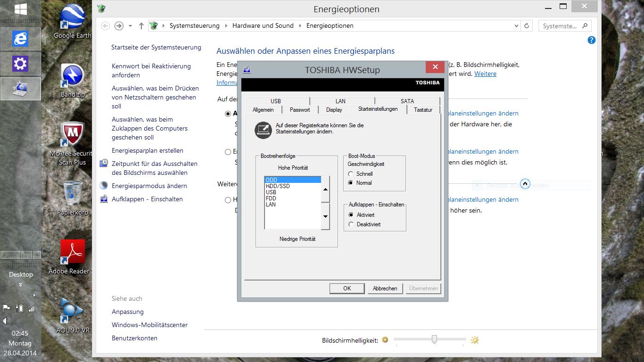The width and height of the screenshot is (644, 362).
Task: Select the first energy plan radio button
Action: pyautogui.click(x=228, y=114)
